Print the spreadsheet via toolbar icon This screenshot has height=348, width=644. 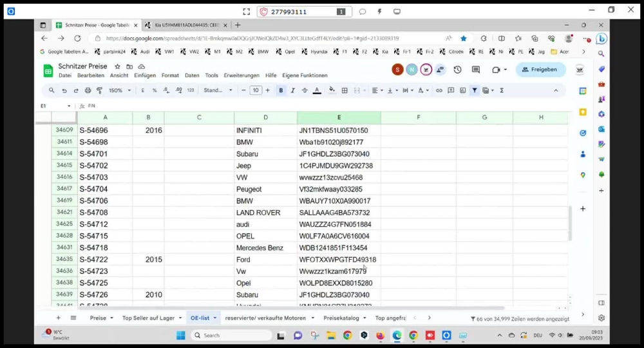tap(88, 90)
